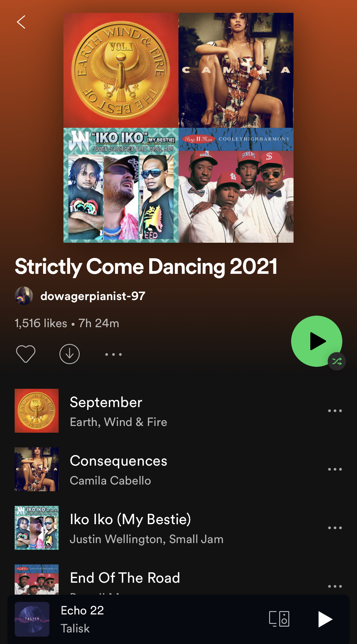Open more options for September
Viewport: 357px width, 644px height.
click(335, 411)
